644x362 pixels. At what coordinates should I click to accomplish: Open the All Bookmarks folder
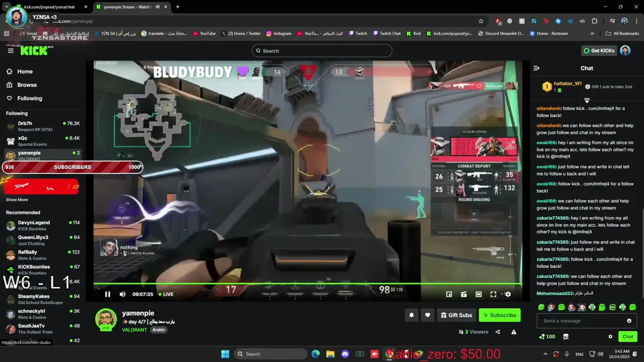(x=622, y=34)
